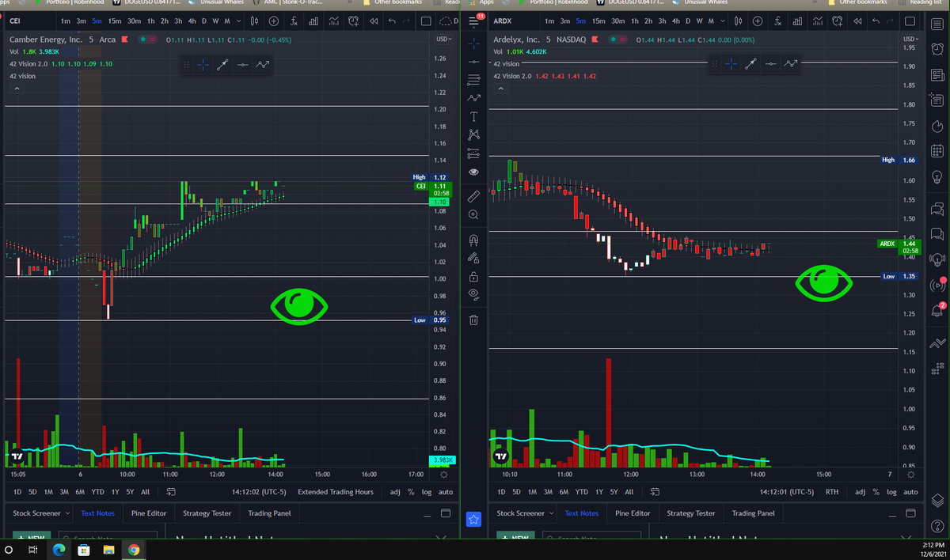Open File Explorer from the taskbar

pyautogui.click(x=108, y=549)
